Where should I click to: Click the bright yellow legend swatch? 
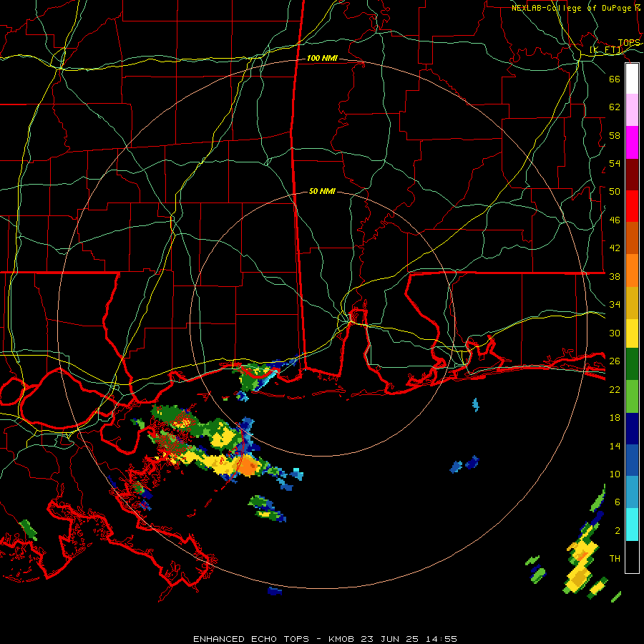tap(632, 333)
